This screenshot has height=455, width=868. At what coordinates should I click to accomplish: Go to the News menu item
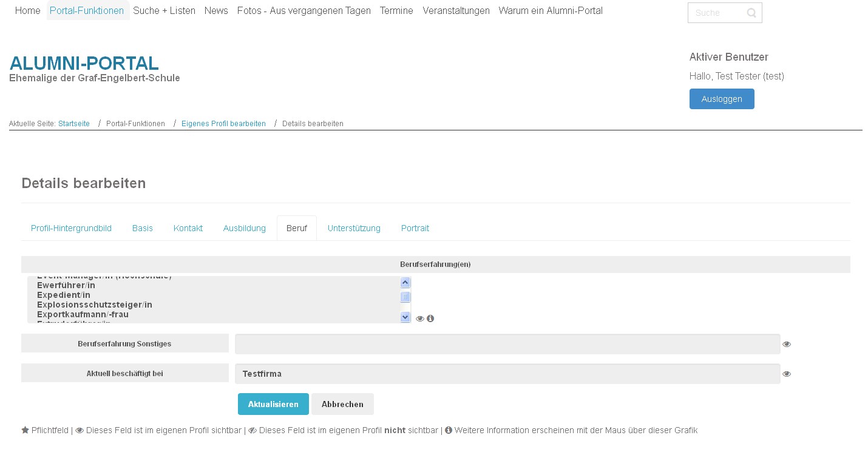216,11
